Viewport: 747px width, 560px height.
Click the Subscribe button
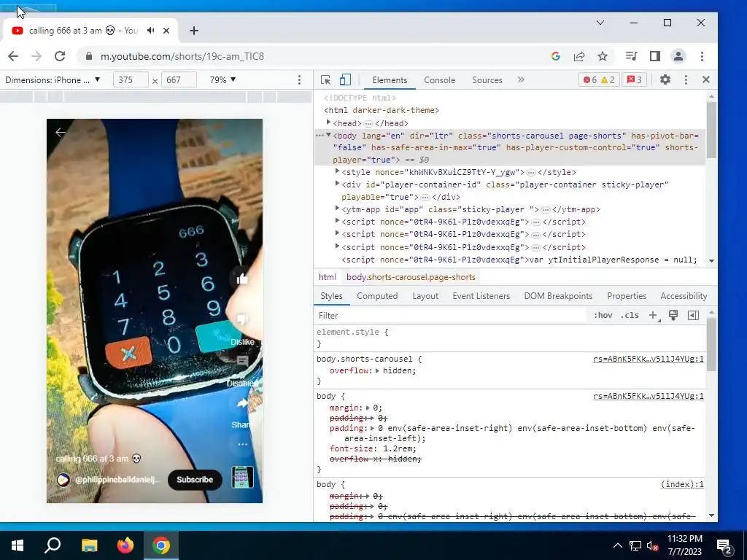195,480
